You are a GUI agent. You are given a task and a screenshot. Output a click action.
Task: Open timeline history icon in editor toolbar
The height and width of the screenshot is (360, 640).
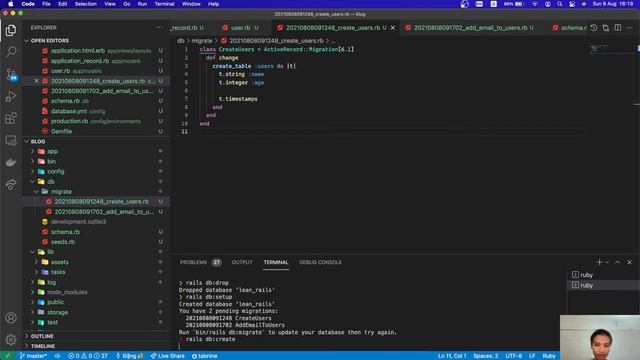(594, 28)
